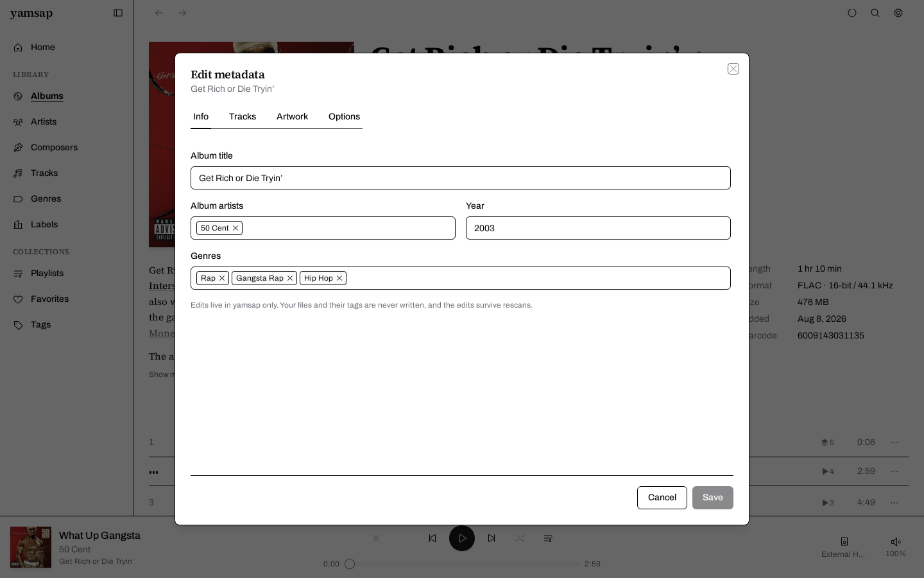Viewport: 924px width, 578px height.
Task: Click the 50 Cent artist chip label
Action: 215,228
